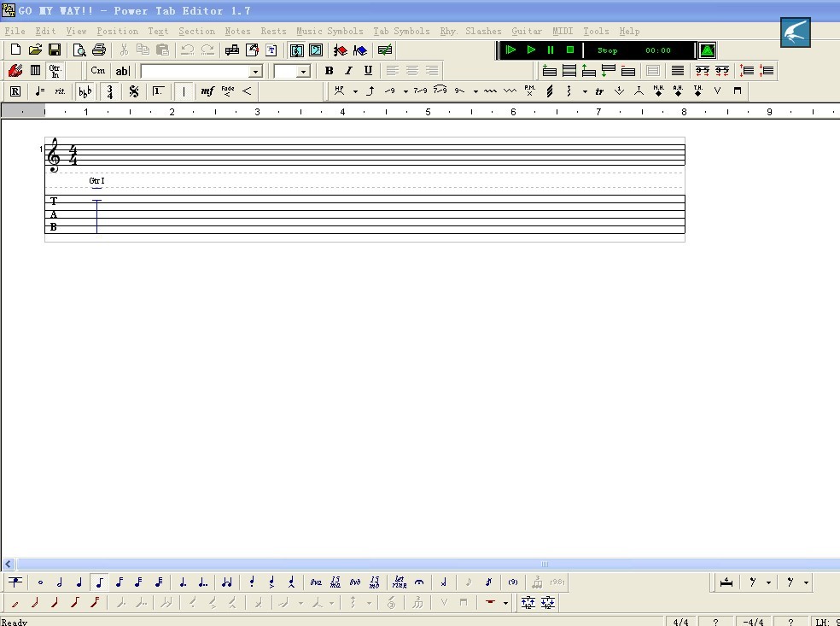The width and height of the screenshot is (840, 626).
Task: Apply natural harmonic N.H. symbol
Action: 658,91
